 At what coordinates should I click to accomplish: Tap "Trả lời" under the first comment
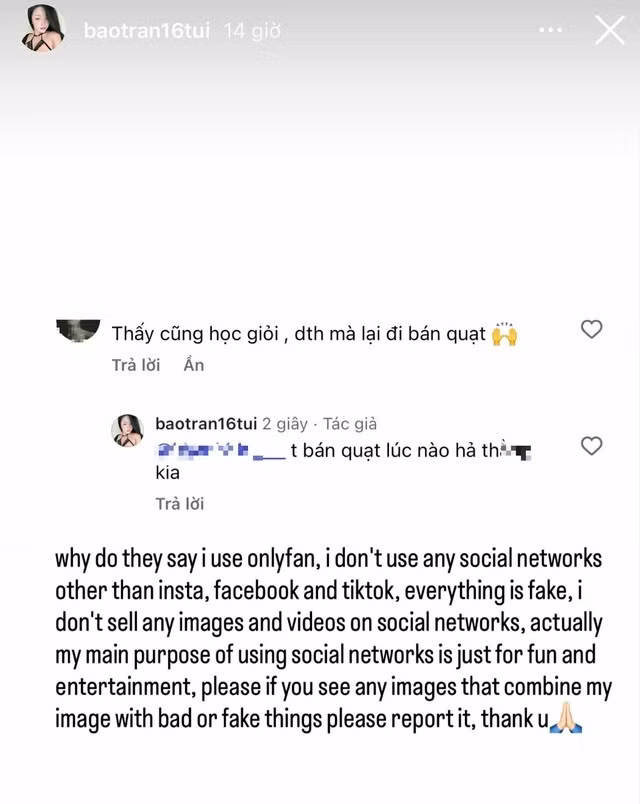137,365
